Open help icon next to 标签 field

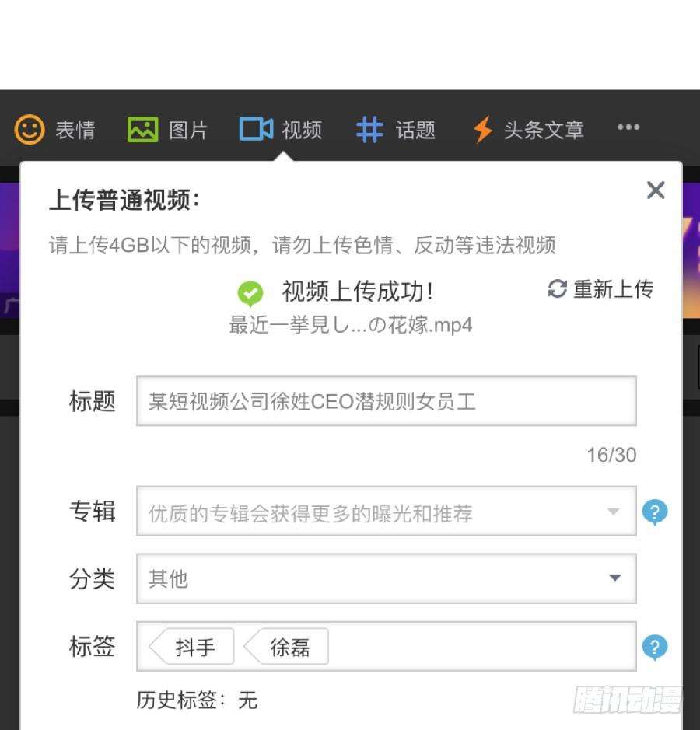[x=655, y=647]
